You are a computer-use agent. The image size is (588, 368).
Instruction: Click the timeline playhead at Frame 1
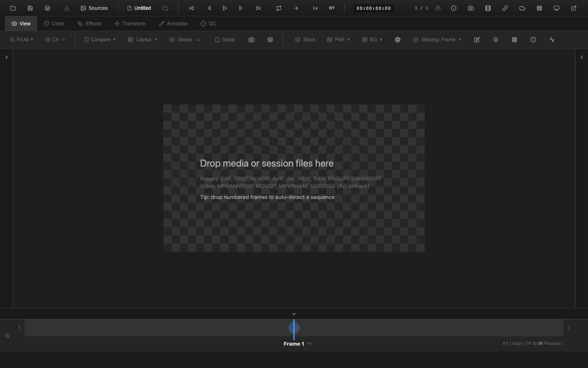[294, 328]
